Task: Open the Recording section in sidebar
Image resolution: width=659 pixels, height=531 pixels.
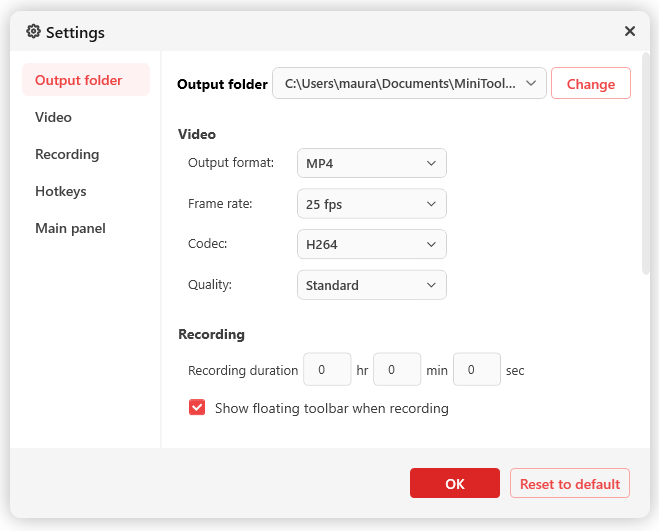Action: (x=67, y=154)
